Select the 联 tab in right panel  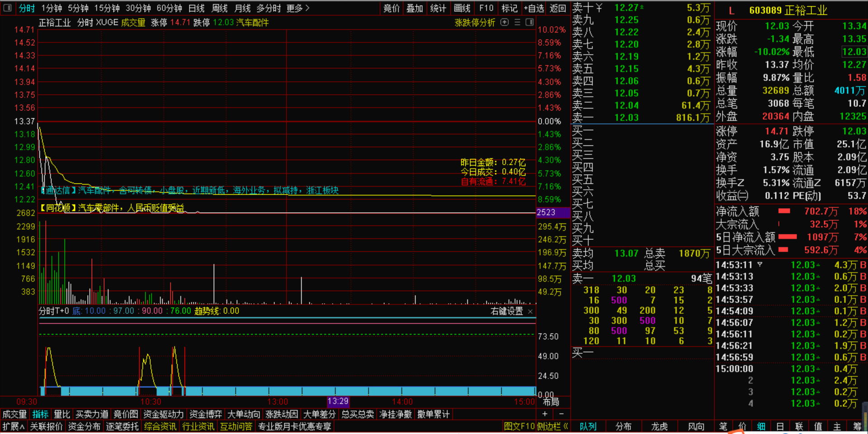799,426
